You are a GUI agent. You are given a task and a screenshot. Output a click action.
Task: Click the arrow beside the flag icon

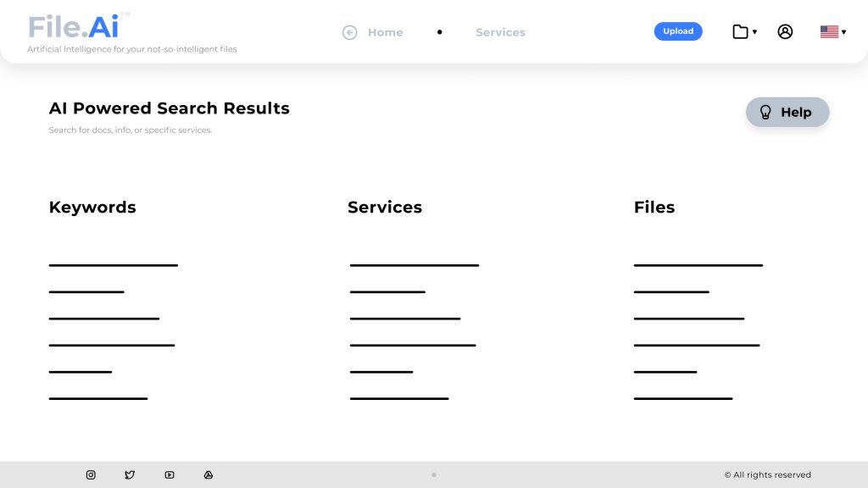tap(843, 32)
